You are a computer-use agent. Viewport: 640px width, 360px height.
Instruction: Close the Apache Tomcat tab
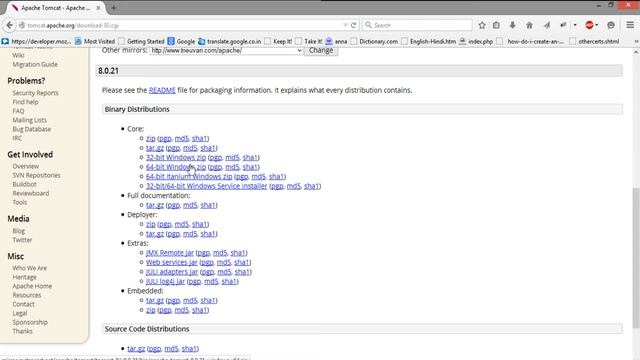tap(98, 8)
